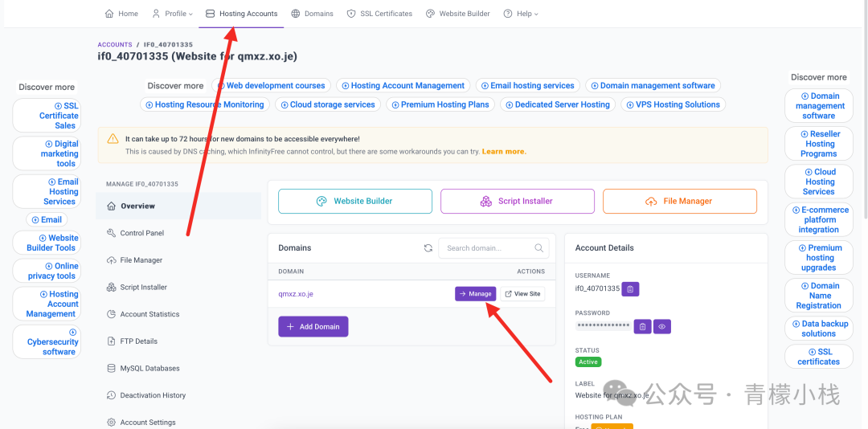
Task: Open the Script Installer button
Action: [x=518, y=201]
